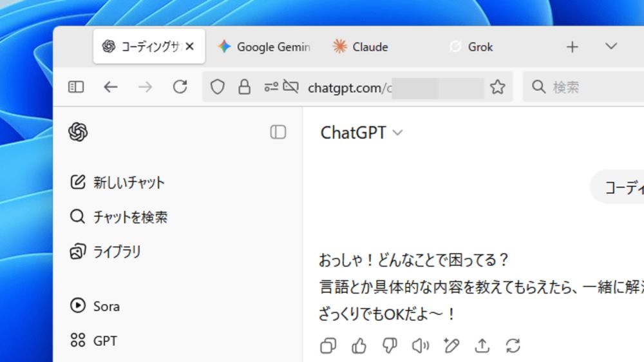
Task: View site security lock information
Action: click(244, 87)
